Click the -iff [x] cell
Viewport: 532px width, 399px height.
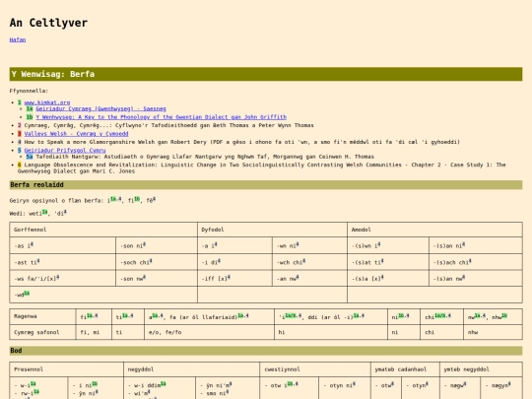(234, 279)
